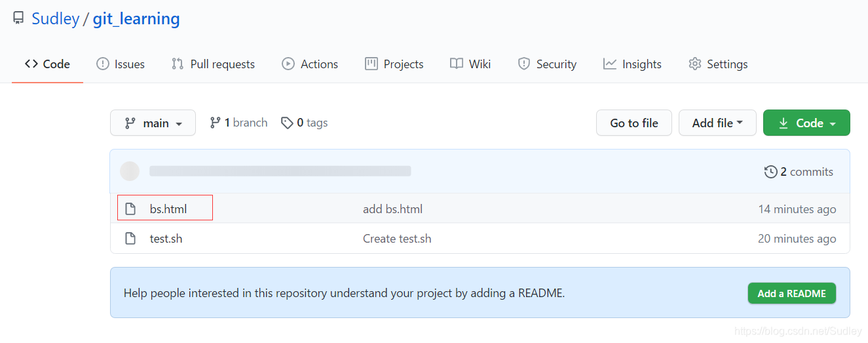Open the 'add bs.html' commit message
The width and height of the screenshot is (868, 343).
coord(392,209)
